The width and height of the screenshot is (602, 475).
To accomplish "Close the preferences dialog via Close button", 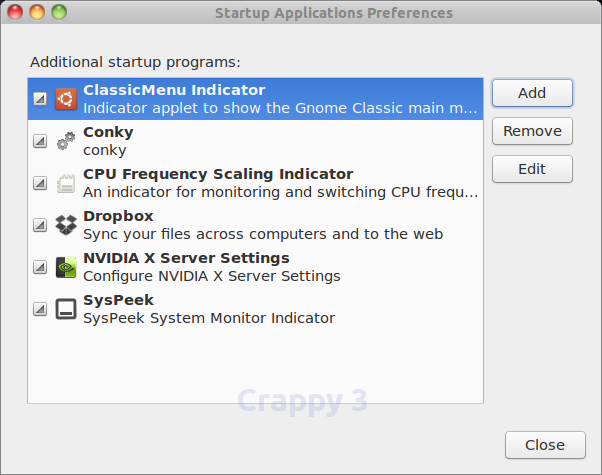I will click(x=545, y=445).
